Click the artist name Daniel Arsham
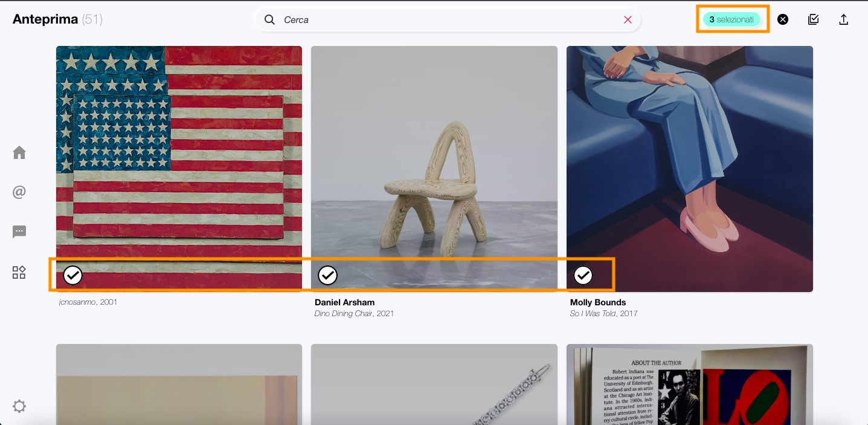The width and height of the screenshot is (868, 425). click(345, 302)
